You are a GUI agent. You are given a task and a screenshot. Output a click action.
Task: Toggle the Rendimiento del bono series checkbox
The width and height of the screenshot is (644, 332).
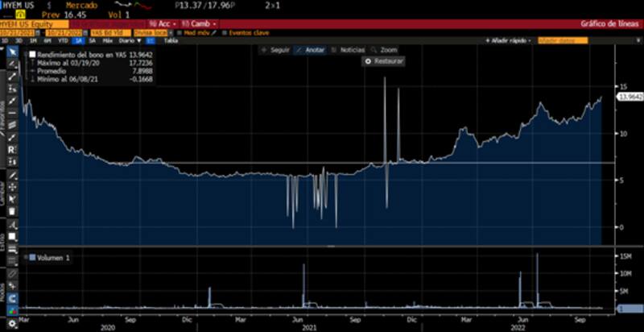pyautogui.click(x=32, y=55)
